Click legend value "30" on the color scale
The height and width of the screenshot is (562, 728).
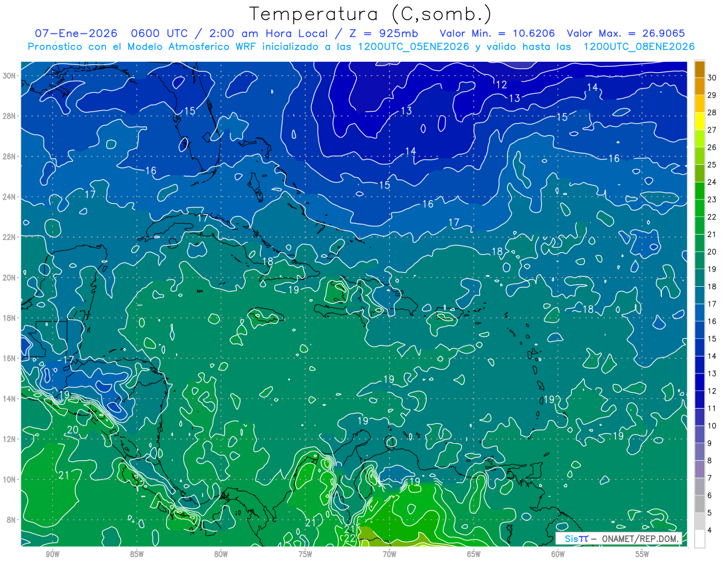(713, 77)
